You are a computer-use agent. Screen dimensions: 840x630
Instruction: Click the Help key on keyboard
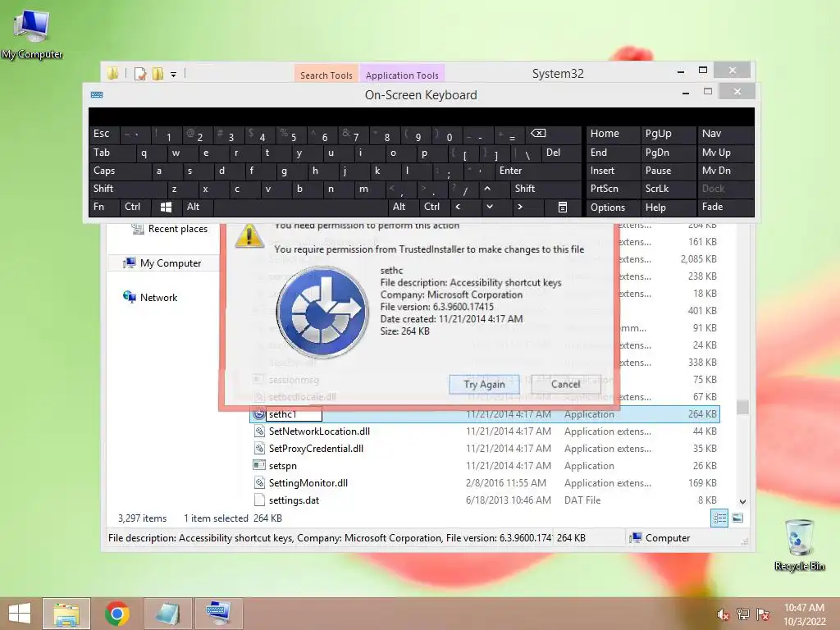tap(668, 207)
